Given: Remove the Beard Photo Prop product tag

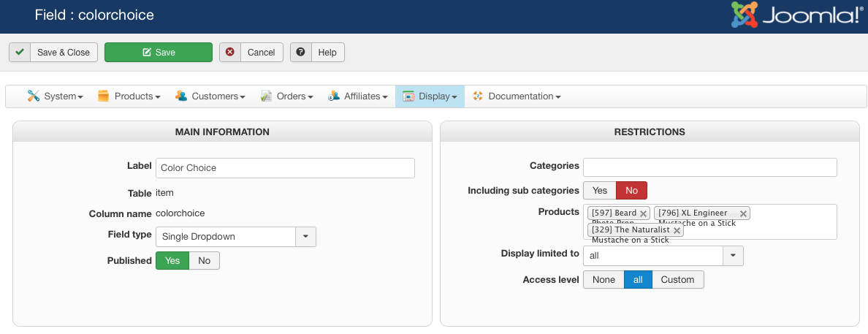Looking at the screenshot, I should point(643,213).
